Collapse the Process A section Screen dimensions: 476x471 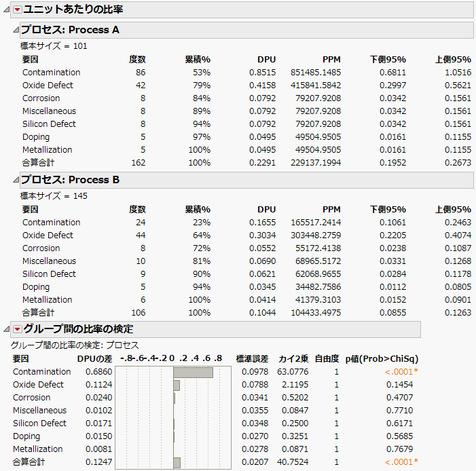tap(16, 30)
